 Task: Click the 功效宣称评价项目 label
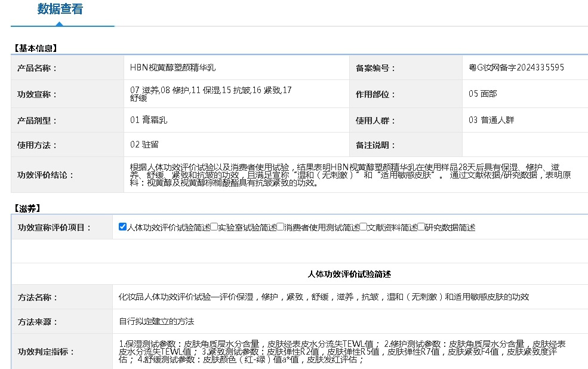coord(54,227)
